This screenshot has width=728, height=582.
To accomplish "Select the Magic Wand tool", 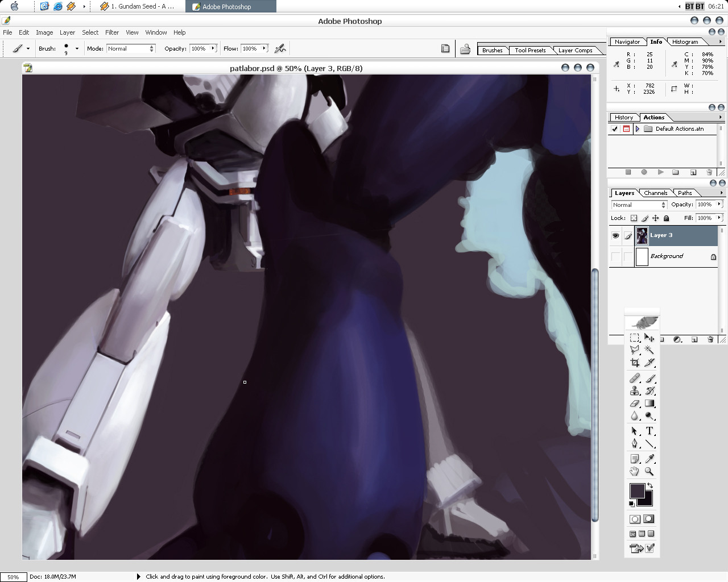I will coord(650,350).
